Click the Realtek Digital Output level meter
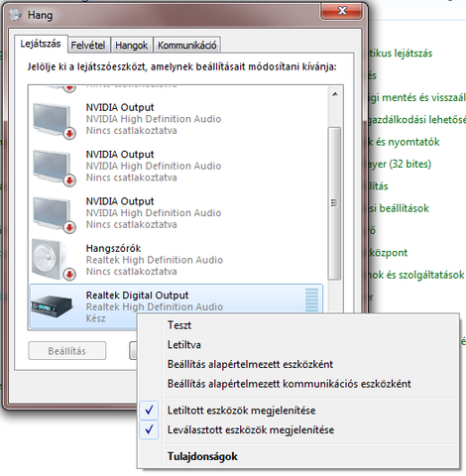This screenshot has height=476, width=466. [x=311, y=300]
